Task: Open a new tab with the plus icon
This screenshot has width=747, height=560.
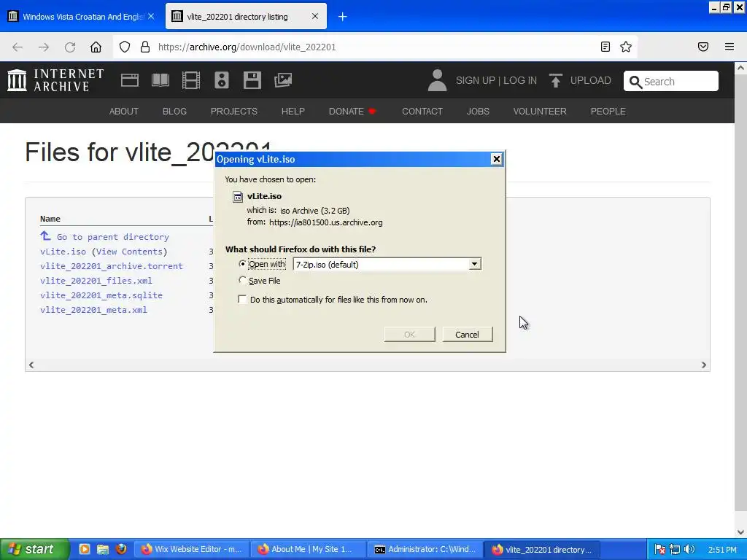Action: 343,17
